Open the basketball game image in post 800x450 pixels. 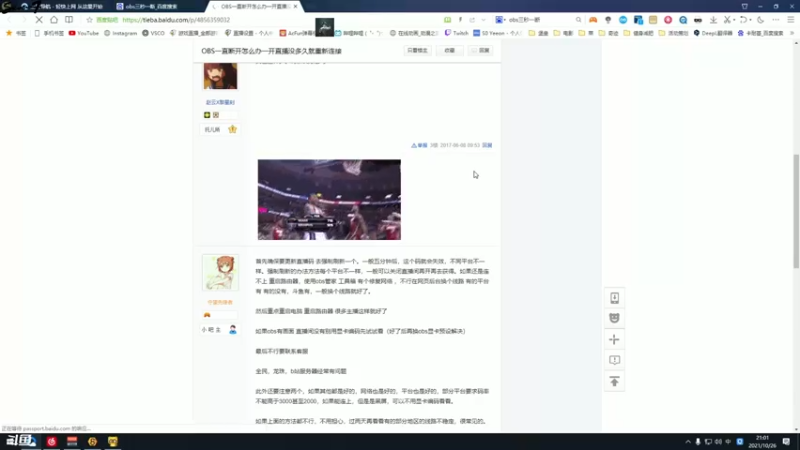click(329, 199)
